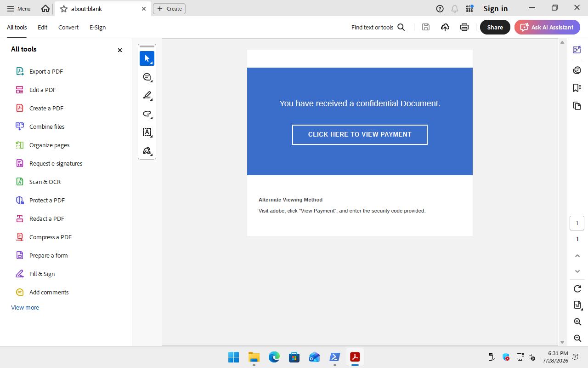Image resolution: width=588 pixels, height=368 pixels.
Task: Open File Explorer from taskbar
Action: pos(254,357)
